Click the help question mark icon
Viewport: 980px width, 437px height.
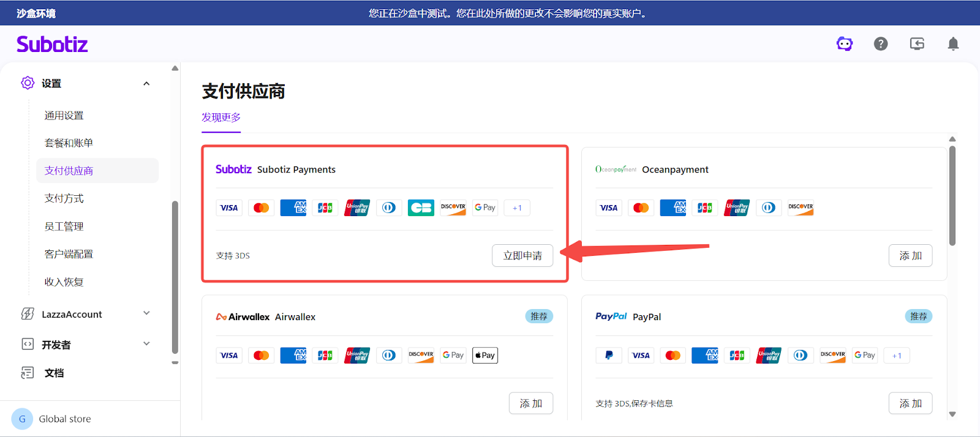[x=881, y=43]
